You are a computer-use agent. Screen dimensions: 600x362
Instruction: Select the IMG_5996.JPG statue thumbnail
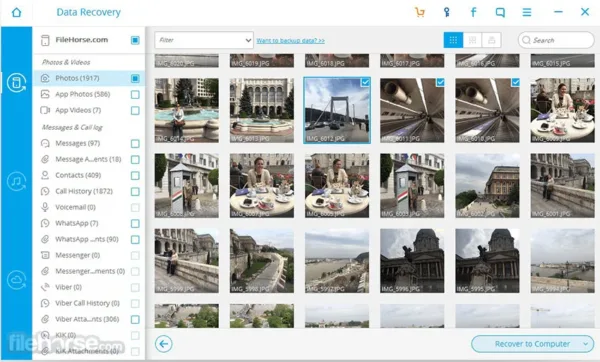pyautogui.click(x=412, y=261)
